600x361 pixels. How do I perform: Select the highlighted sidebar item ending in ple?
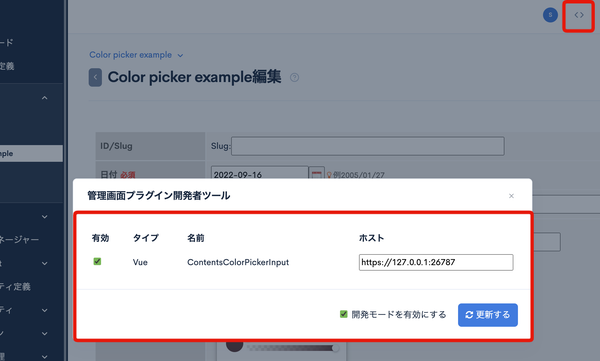click(x=31, y=154)
